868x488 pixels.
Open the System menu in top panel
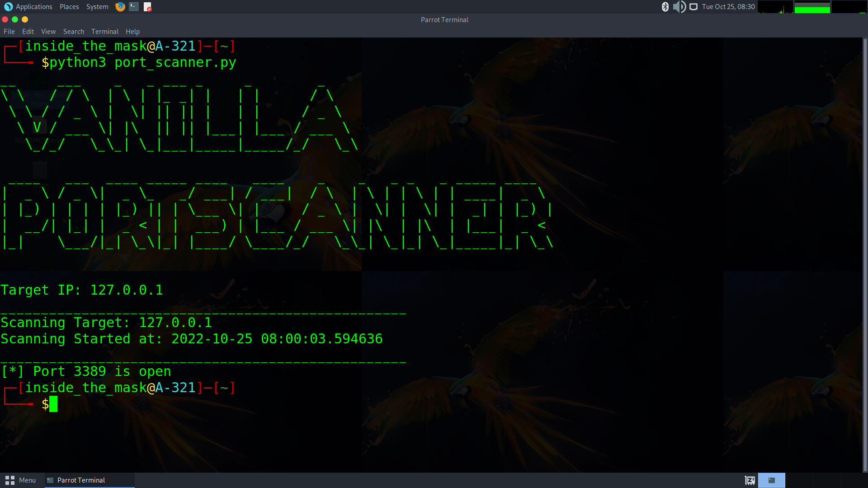coord(97,7)
